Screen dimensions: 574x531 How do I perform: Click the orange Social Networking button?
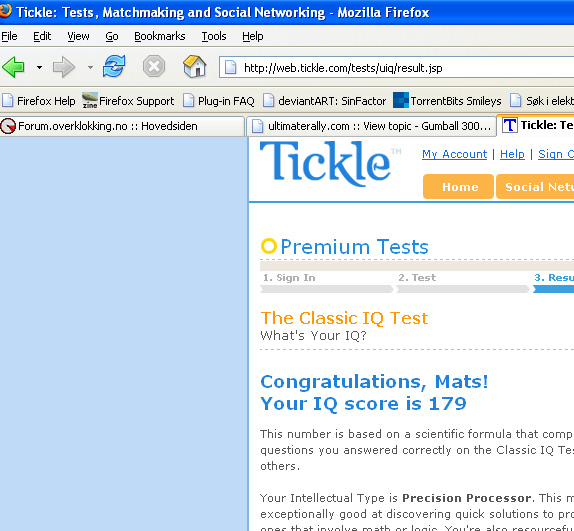[x=535, y=187]
